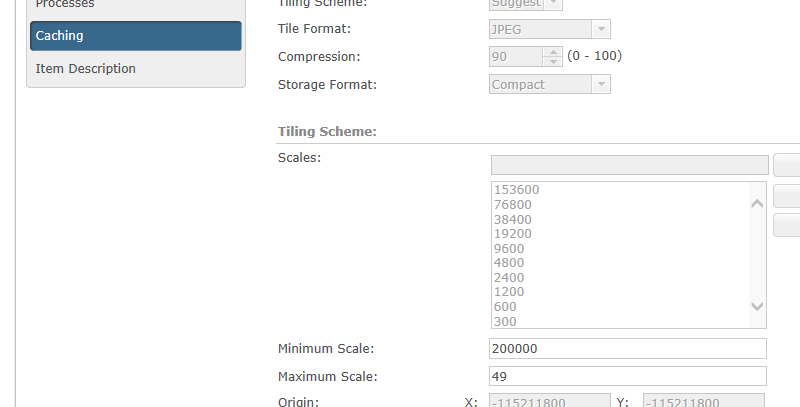The height and width of the screenshot is (407, 800).
Task: Open the Tiling Scheme dropdown at top
Action: [x=526, y=4]
